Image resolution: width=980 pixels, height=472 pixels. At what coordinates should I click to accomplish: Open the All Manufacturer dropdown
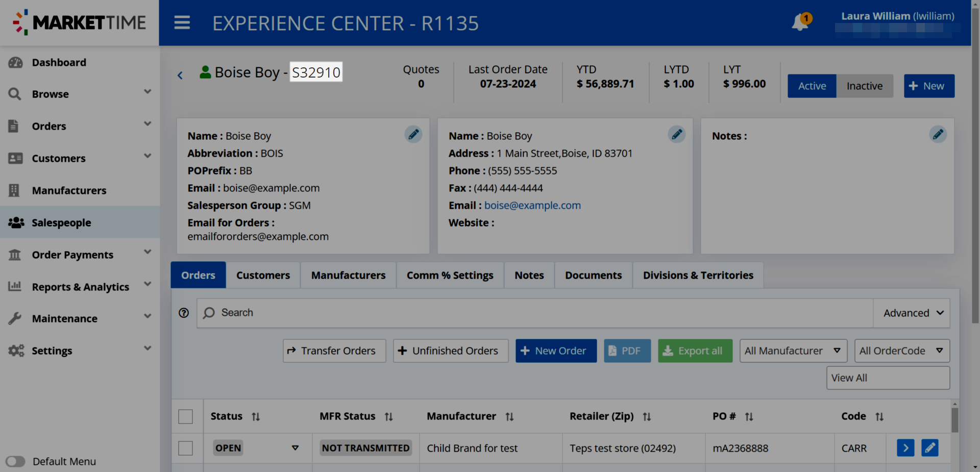click(x=793, y=351)
